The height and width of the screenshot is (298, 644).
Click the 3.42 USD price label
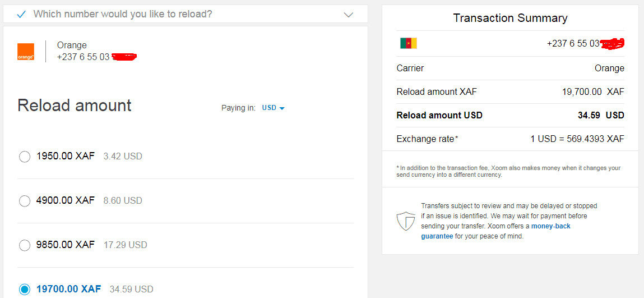[x=123, y=157]
